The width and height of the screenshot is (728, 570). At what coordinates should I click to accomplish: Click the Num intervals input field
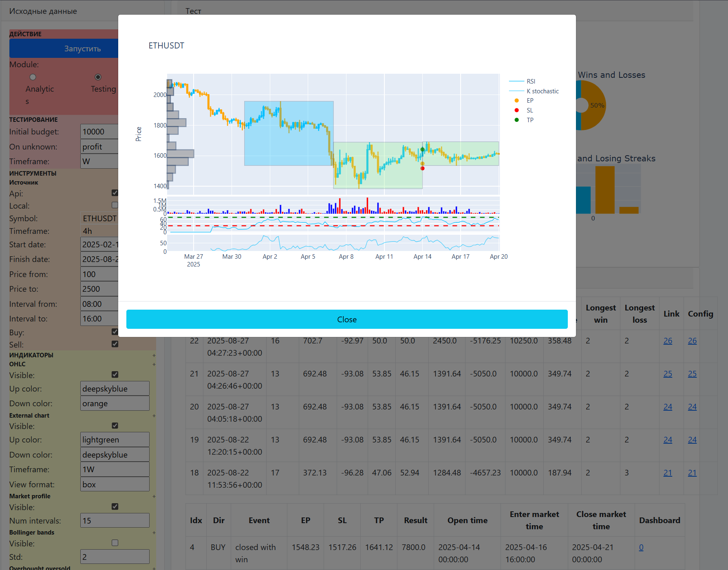115,521
